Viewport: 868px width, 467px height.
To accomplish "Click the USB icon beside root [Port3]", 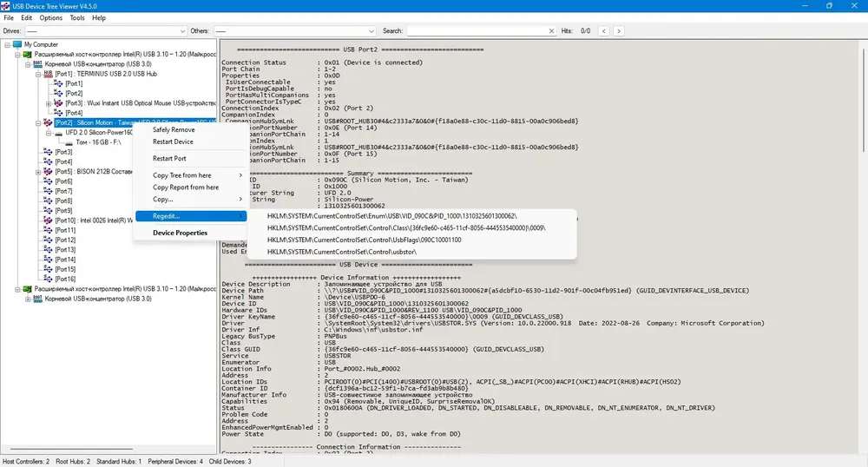I will click(48, 152).
